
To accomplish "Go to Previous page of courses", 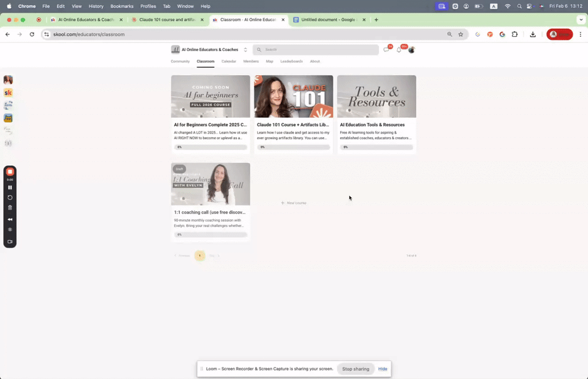I will pos(182,256).
